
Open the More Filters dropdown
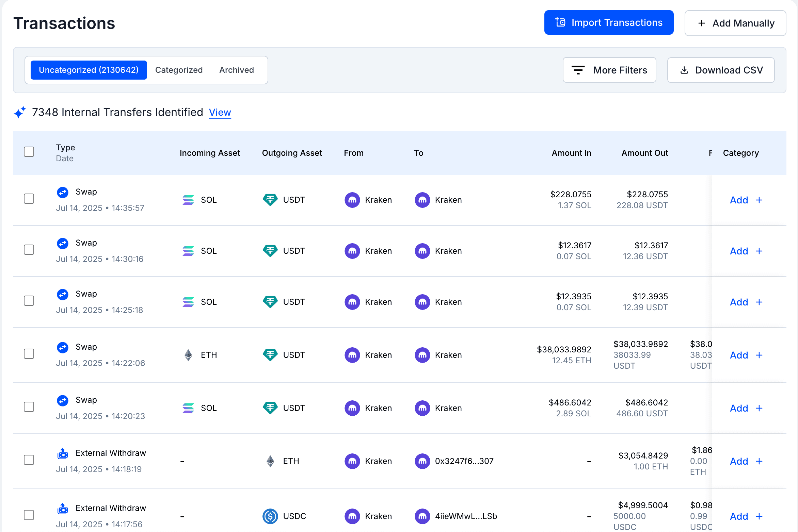pos(609,70)
